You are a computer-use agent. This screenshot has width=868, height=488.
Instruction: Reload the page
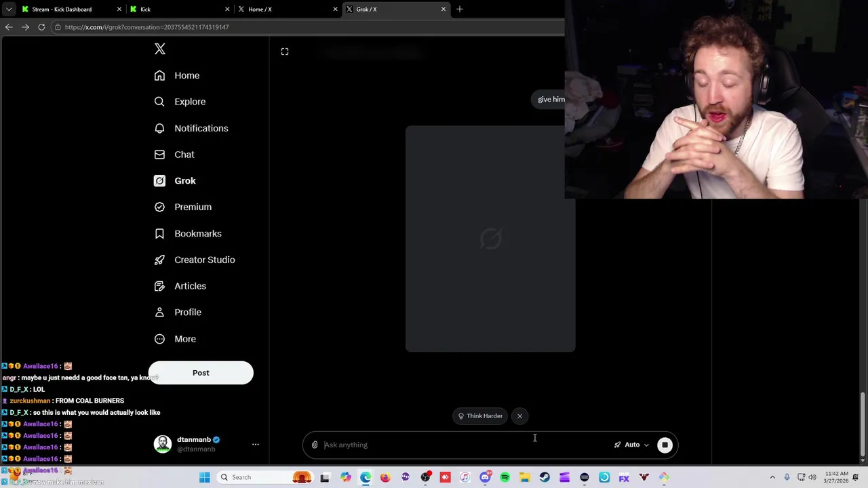click(x=41, y=27)
